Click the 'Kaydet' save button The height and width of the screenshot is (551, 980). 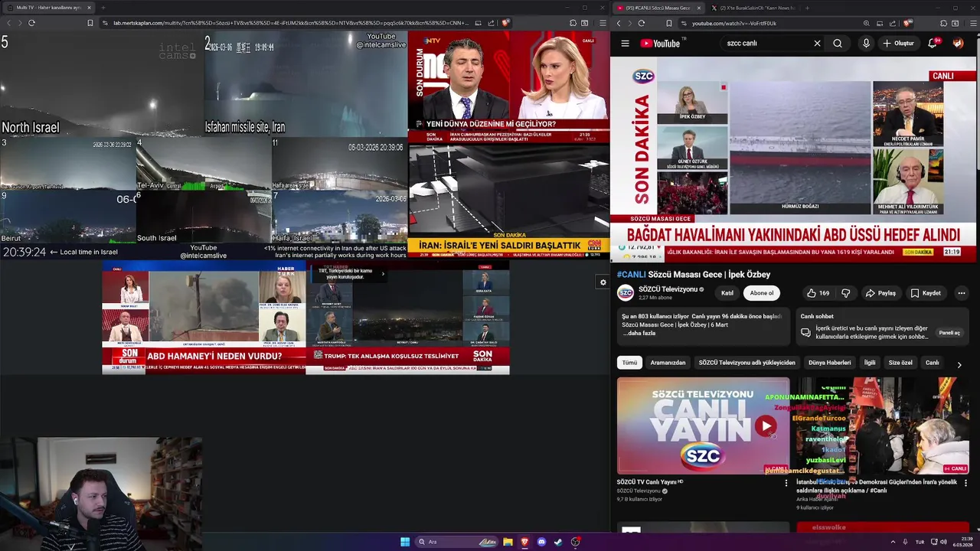[925, 293]
